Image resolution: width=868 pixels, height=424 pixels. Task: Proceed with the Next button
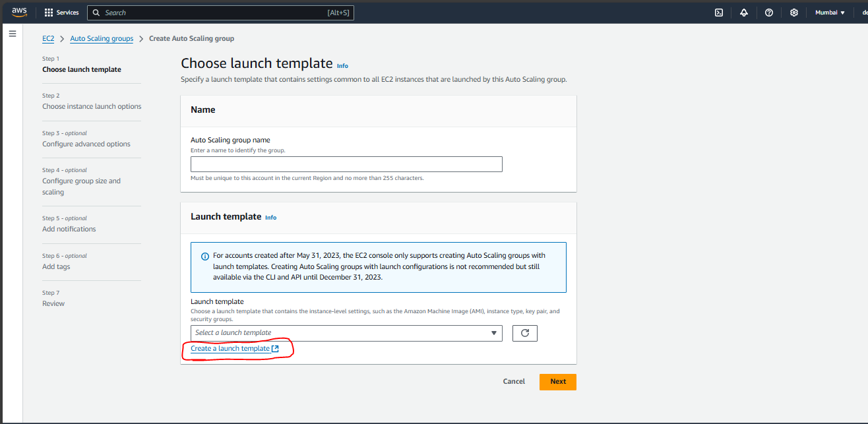(x=558, y=382)
